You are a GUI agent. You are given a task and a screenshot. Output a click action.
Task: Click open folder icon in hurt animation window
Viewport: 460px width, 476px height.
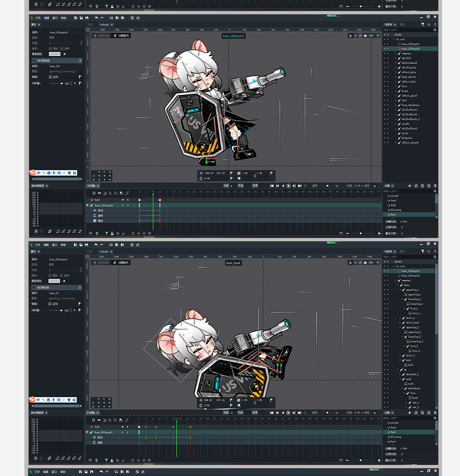point(81,18)
